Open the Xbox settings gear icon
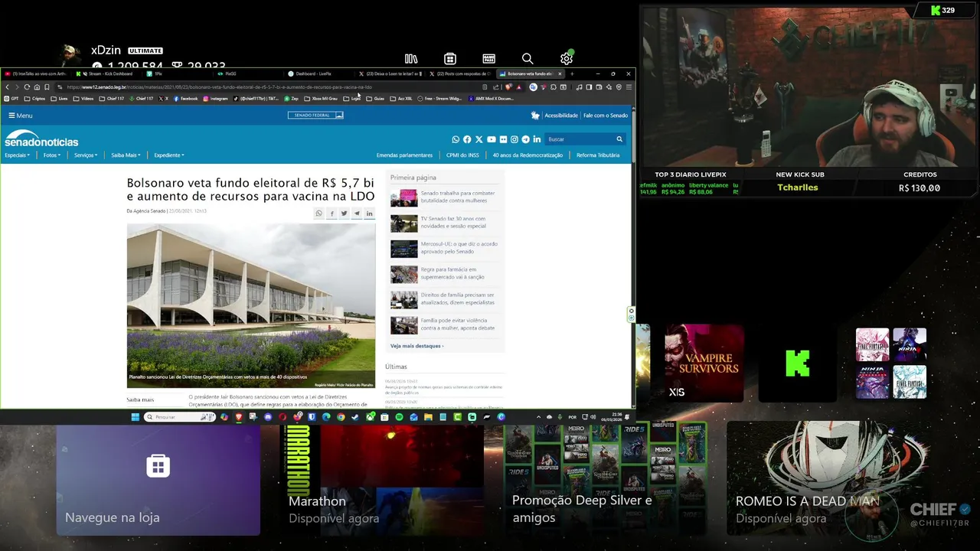980x551 pixels. tap(567, 59)
